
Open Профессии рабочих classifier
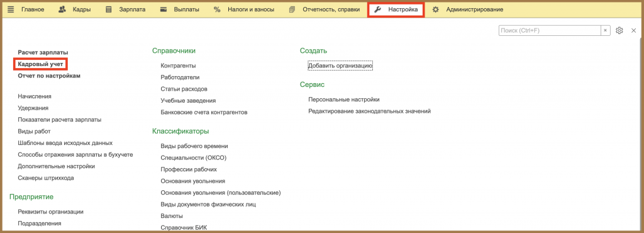click(189, 169)
